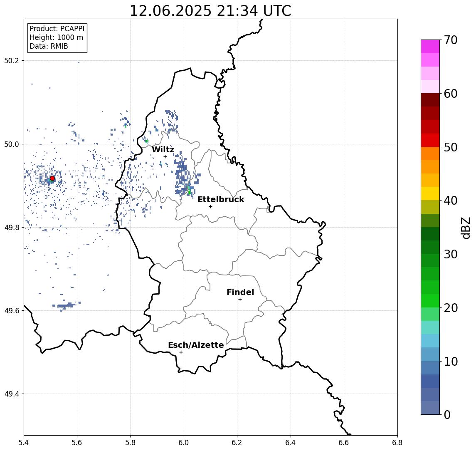Click the dBZ colorbar label
The height and width of the screenshot is (451, 476).
pyautogui.click(x=465, y=228)
